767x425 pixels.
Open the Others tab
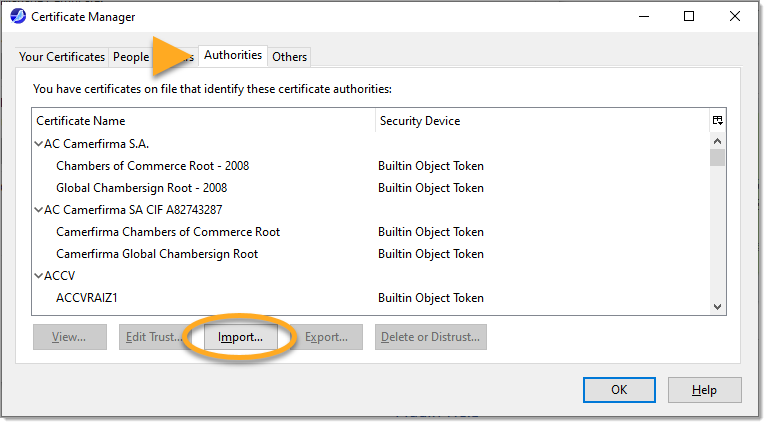point(290,57)
